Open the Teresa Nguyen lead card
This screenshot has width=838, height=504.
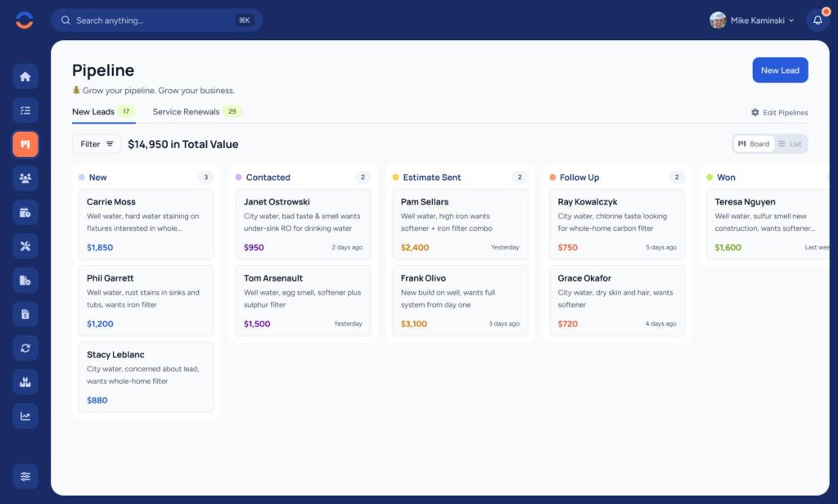(x=768, y=224)
